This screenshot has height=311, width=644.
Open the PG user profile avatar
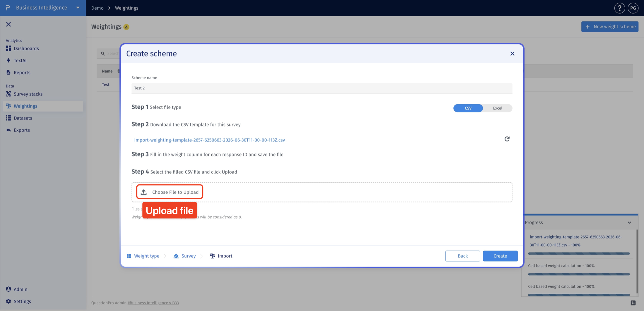tap(633, 8)
